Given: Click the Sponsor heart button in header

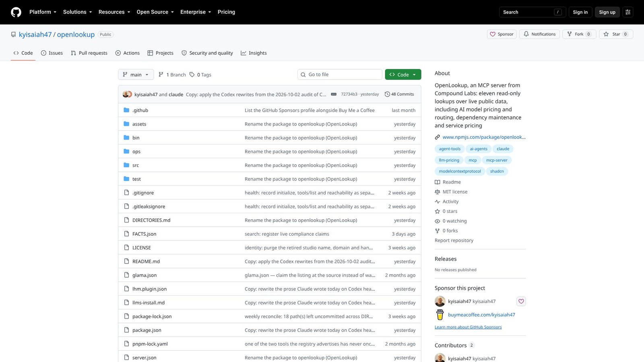Looking at the screenshot, I should (502, 34).
